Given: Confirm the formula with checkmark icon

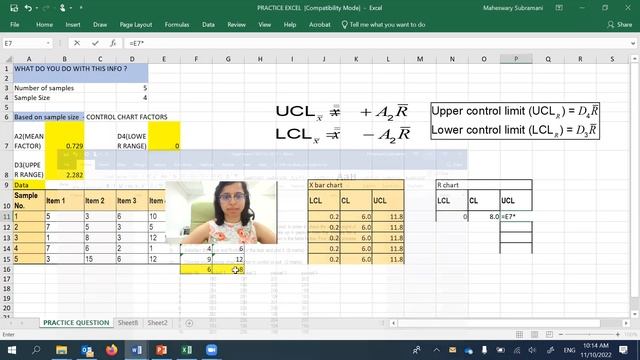Looking at the screenshot, I should click(x=95, y=43).
